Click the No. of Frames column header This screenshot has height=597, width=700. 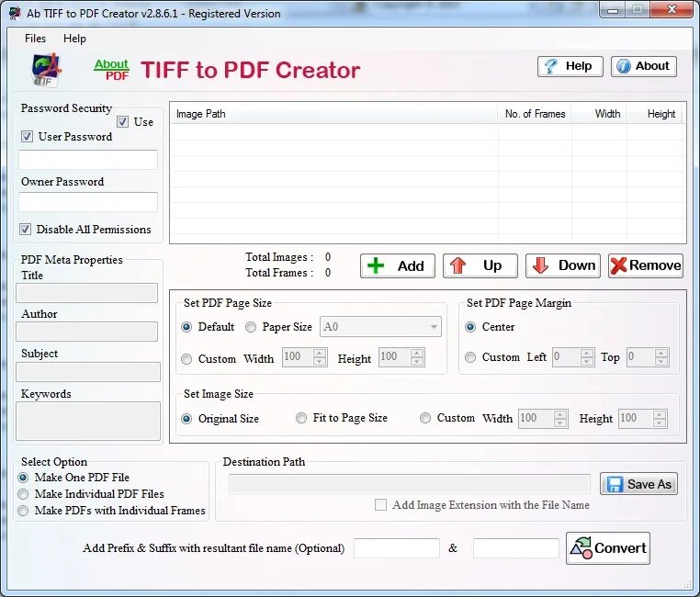click(x=535, y=114)
